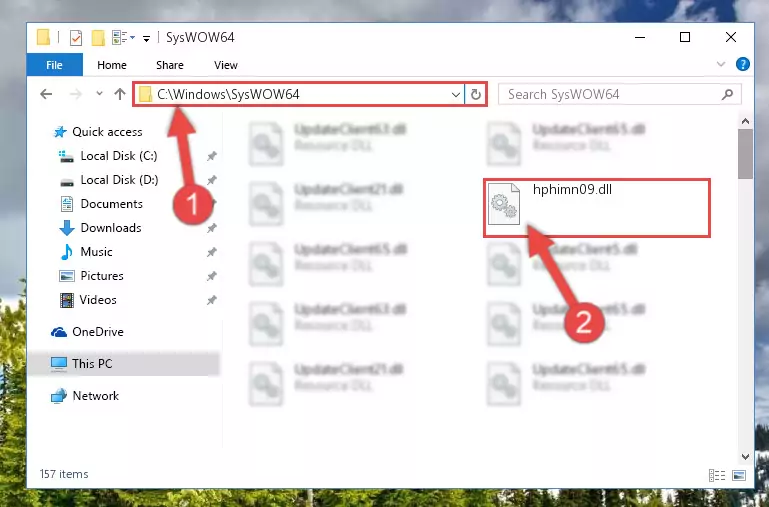Select Quick access in the navigation pane

click(107, 132)
